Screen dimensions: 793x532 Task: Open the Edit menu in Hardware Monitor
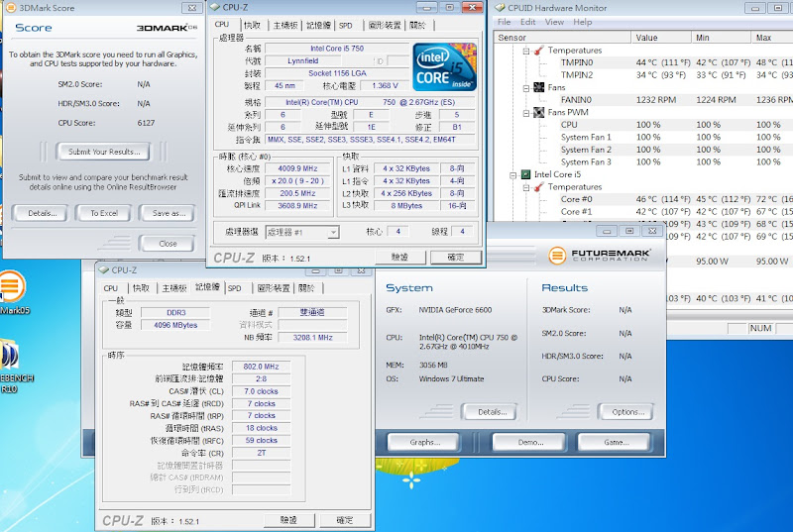pyautogui.click(x=527, y=22)
